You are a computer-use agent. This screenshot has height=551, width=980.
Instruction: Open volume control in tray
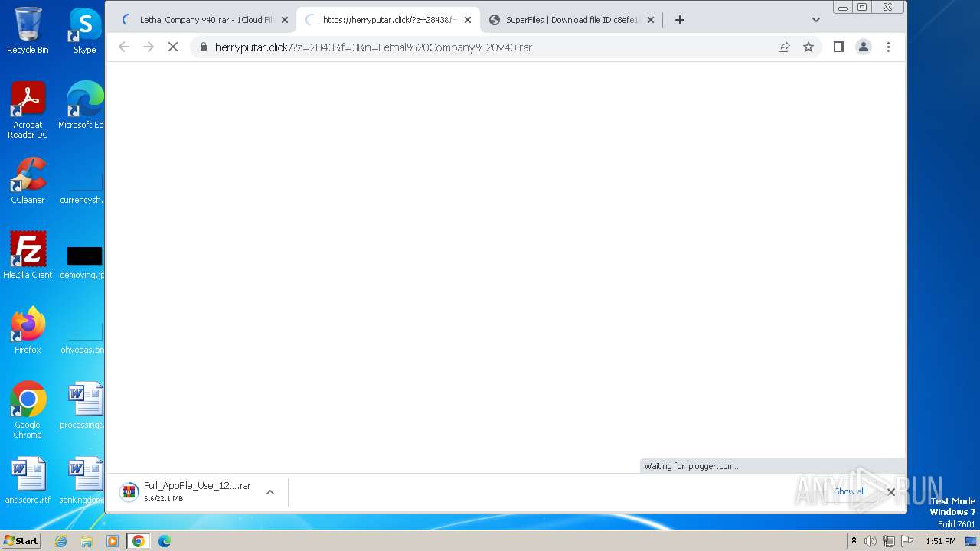coord(871,541)
